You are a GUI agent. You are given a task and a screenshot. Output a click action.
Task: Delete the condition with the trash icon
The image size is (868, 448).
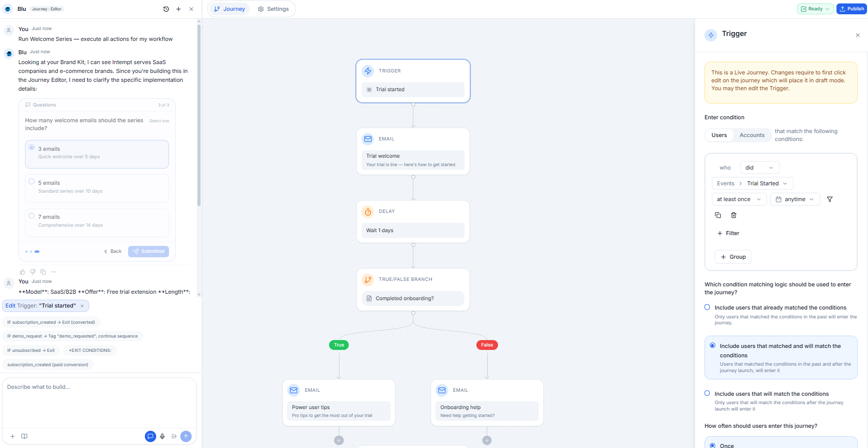click(734, 215)
